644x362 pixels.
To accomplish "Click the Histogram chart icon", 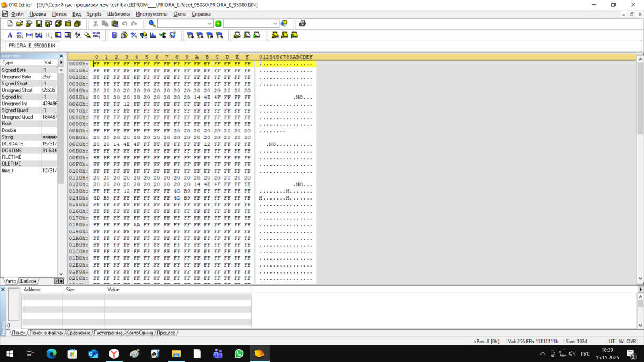I will pos(153,35).
